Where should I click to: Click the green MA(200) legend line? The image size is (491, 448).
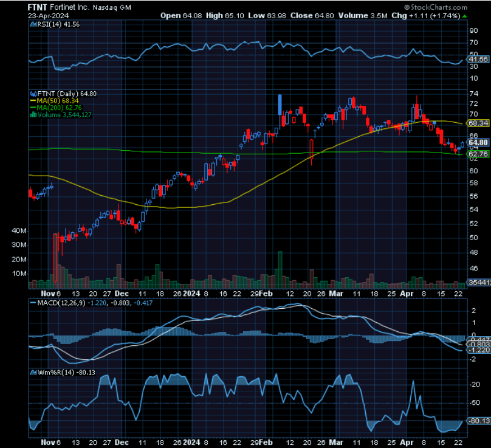(x=33, y=108)
